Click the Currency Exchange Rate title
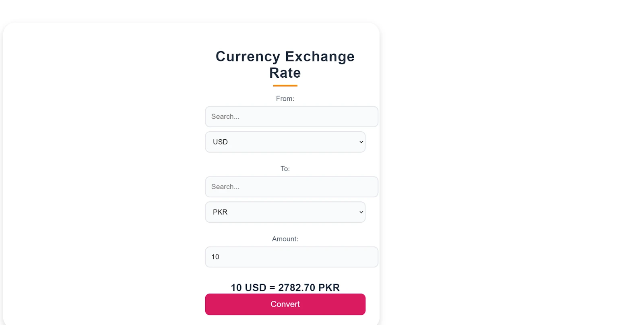 (285, 64)
